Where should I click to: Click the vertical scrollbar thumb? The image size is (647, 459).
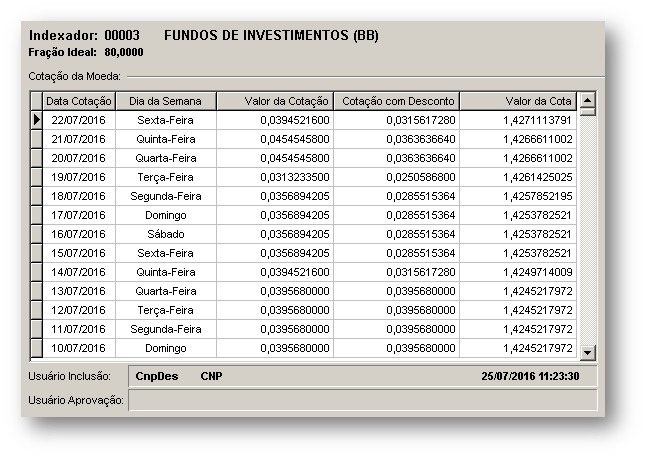pyautogui.click(x=587, y=111)
